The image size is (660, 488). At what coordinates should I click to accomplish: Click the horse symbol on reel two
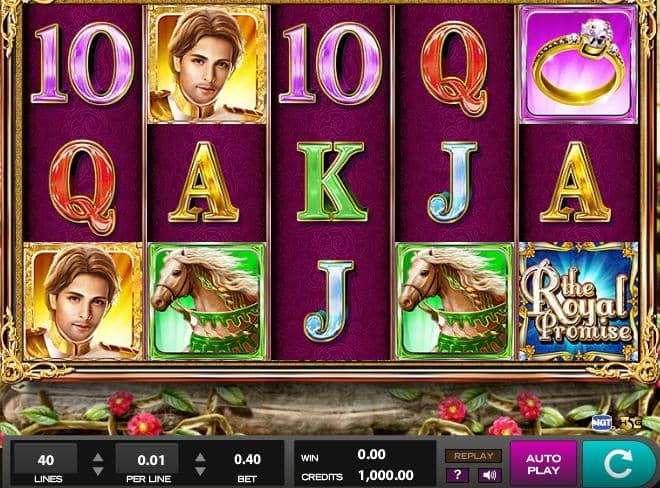coord(207,301)
